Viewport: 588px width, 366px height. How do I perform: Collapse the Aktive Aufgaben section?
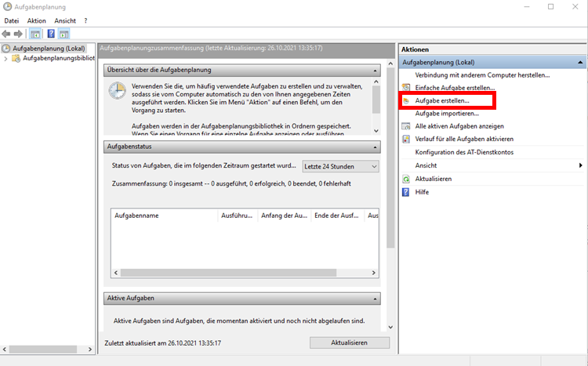coord(376,299)
